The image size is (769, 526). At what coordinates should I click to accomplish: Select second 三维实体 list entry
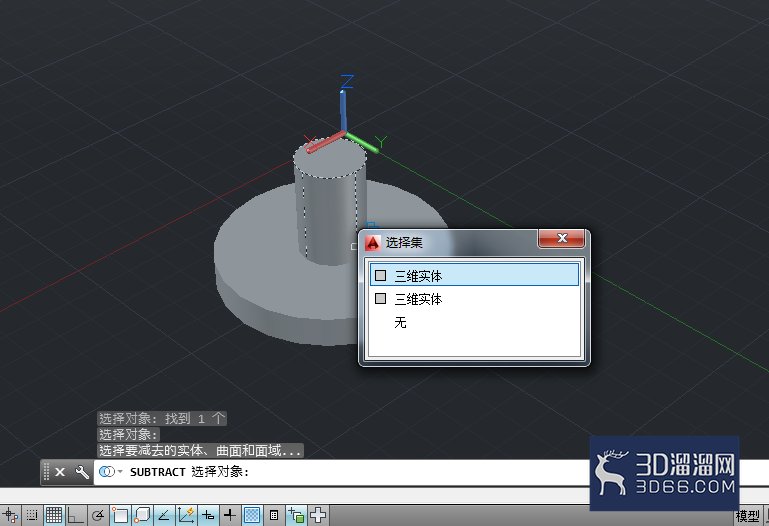click(474, 299)
